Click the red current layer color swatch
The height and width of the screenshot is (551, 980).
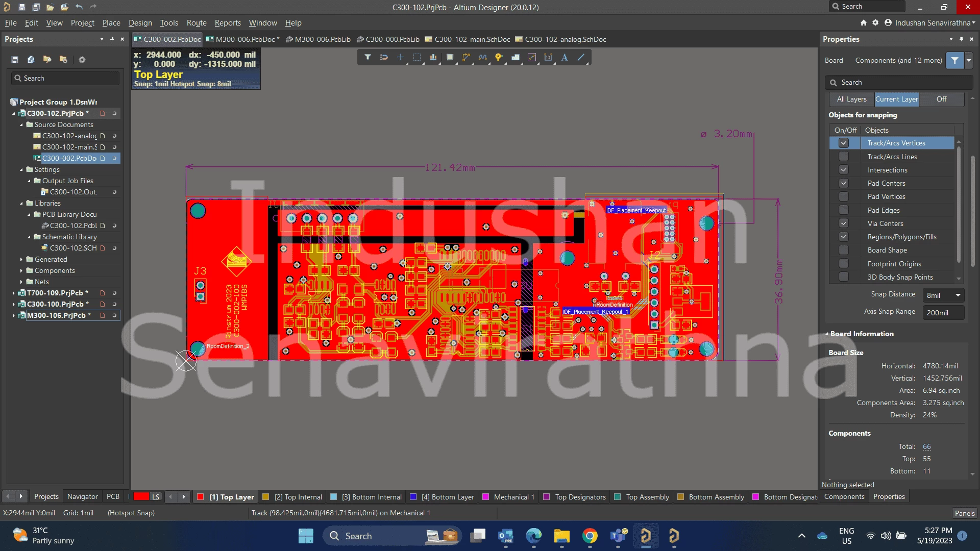pos(141,497)
